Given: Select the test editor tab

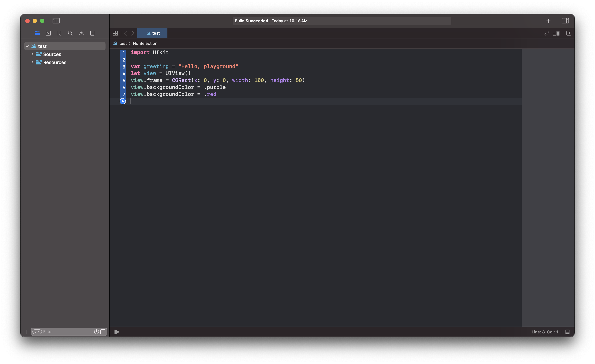Looking at the screenshot, I should click(153, 33).
